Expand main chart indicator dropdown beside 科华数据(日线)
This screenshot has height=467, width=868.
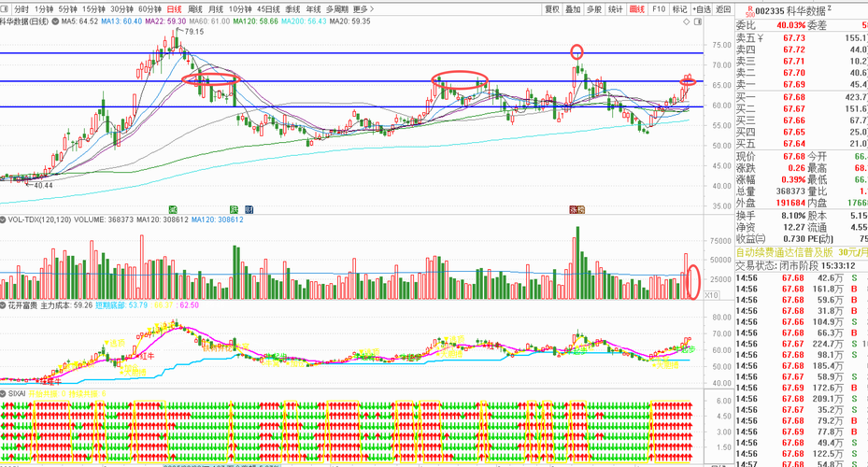[54, 21]
